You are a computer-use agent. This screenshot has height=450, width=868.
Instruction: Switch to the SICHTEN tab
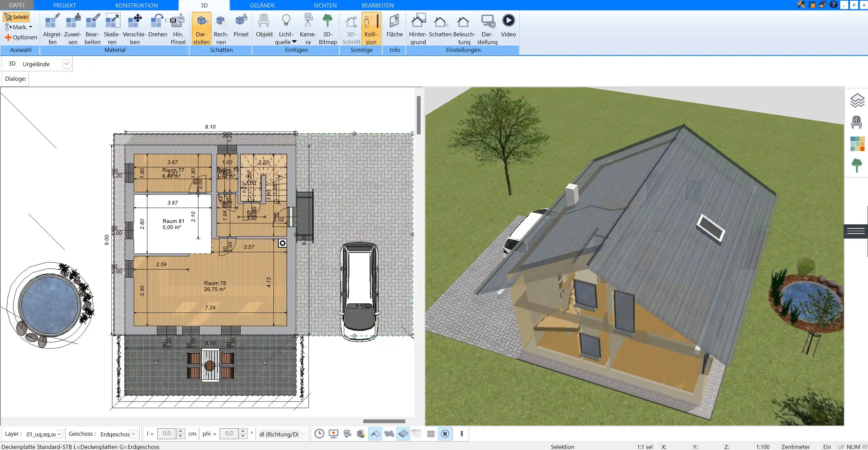pos(325,5)
